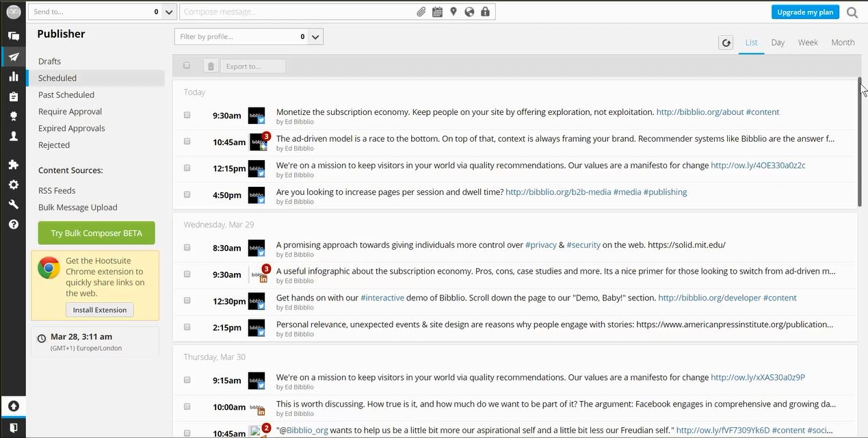Image resolution: width=868 pixels, height=438 pixels.
Task: Switch to the Week view tab
Action: coord(807,42)
